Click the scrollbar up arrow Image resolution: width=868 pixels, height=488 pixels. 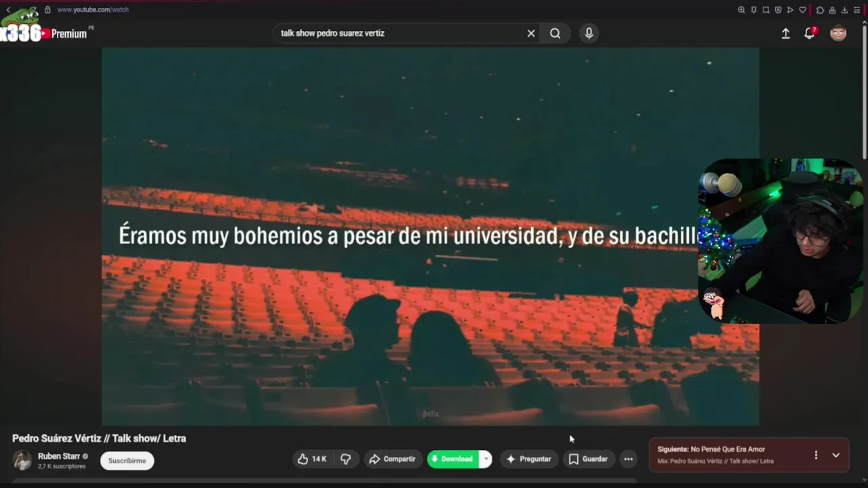tap(865, 21)
